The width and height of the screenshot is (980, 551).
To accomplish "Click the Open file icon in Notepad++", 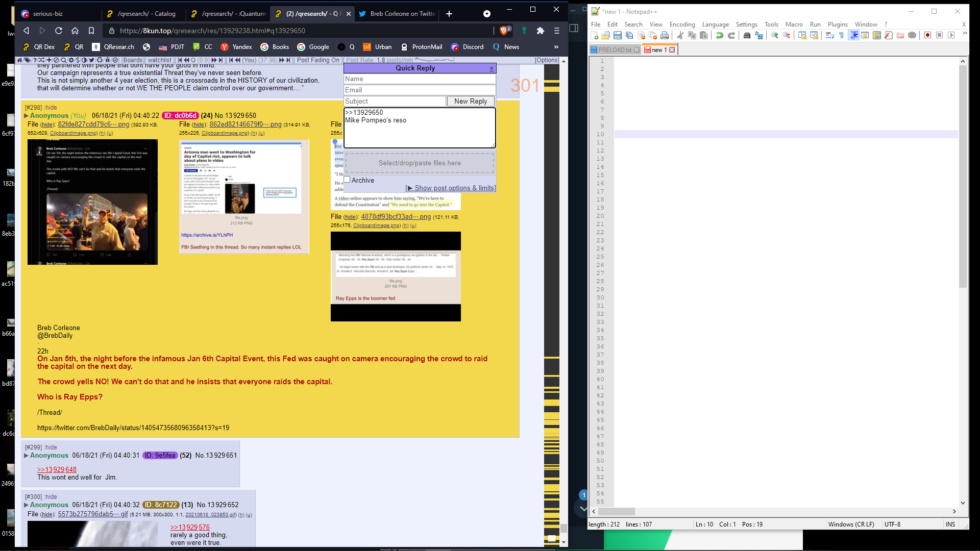I will pyautogui.click(x=606, y=35).
